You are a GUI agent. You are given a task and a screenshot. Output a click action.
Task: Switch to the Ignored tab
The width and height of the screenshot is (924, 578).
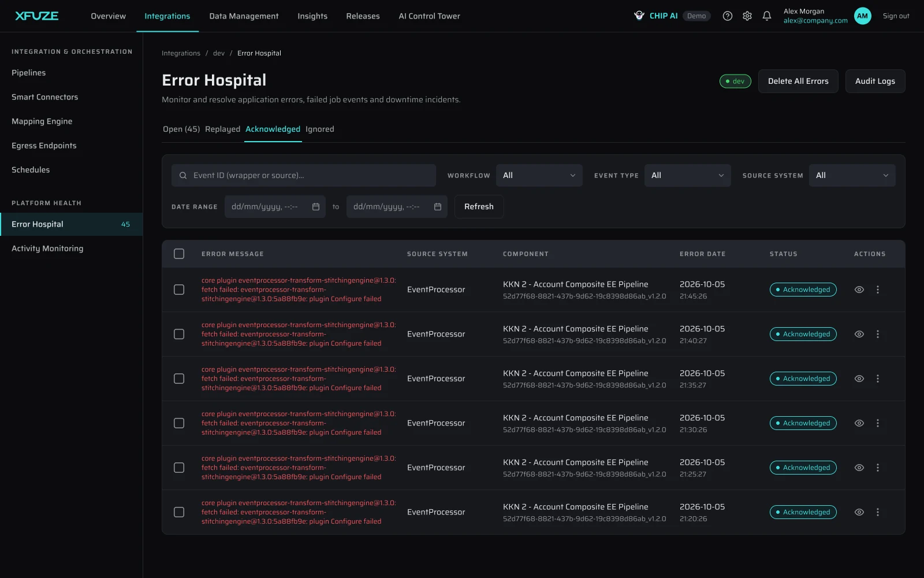(x=320, y=129)
